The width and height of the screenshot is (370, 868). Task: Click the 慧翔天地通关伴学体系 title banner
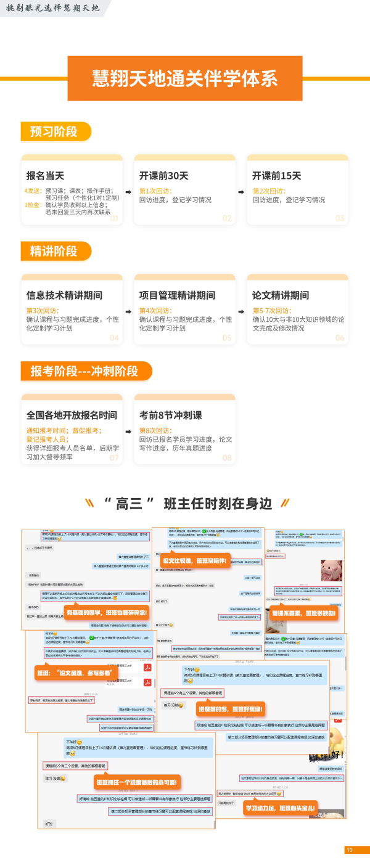(x=185, y=80)
